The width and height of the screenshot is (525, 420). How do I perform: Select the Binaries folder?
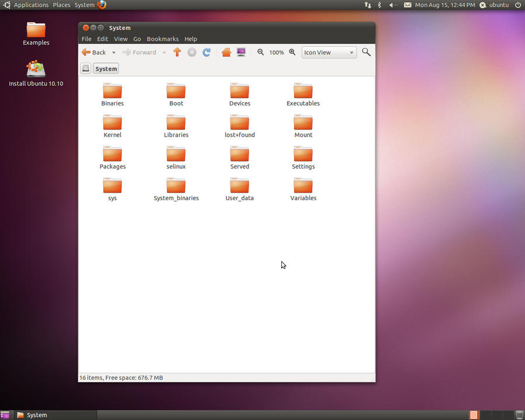113,94
